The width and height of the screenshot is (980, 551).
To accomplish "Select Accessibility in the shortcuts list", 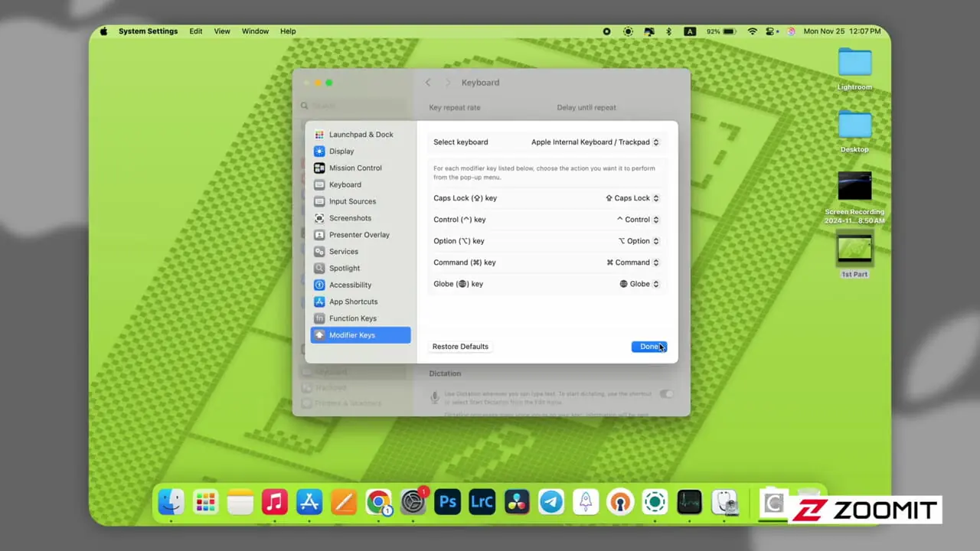I will click(361, 285).
